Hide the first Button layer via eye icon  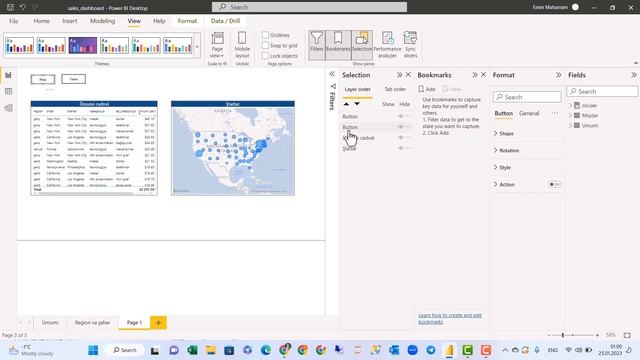[x=400, y=116]
